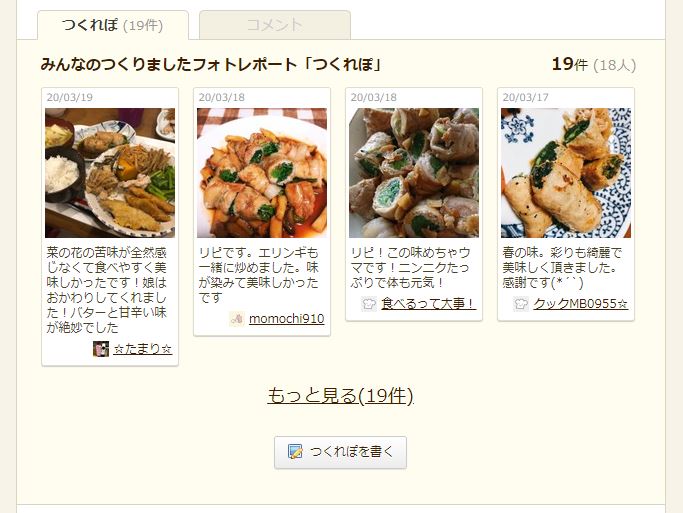Click the つくれぽを書く button
683x513 pixels.
(x=340, y=452)
